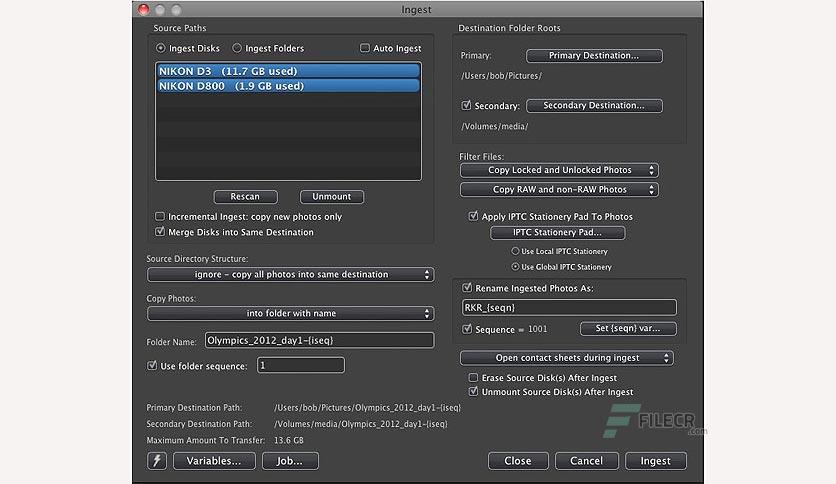Open Copy RAW and non-RAW Photos dropdown
The image size is (836, 484).
[x=559, y=190]
